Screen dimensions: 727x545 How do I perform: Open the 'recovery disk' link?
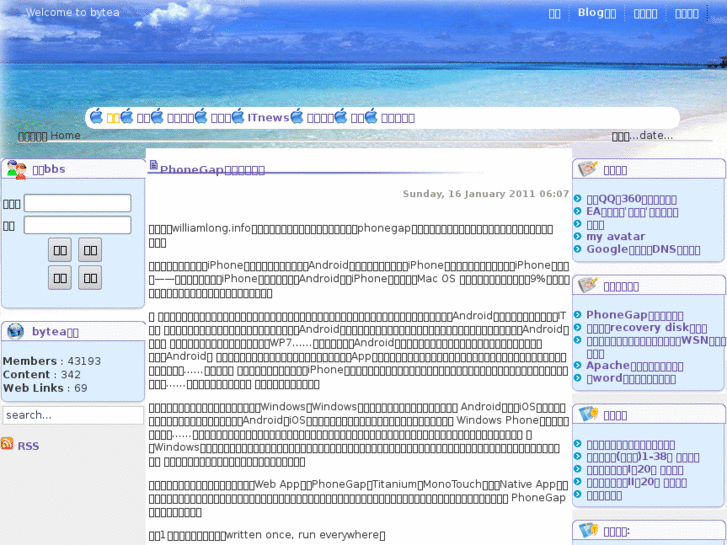tap(646, 328)
